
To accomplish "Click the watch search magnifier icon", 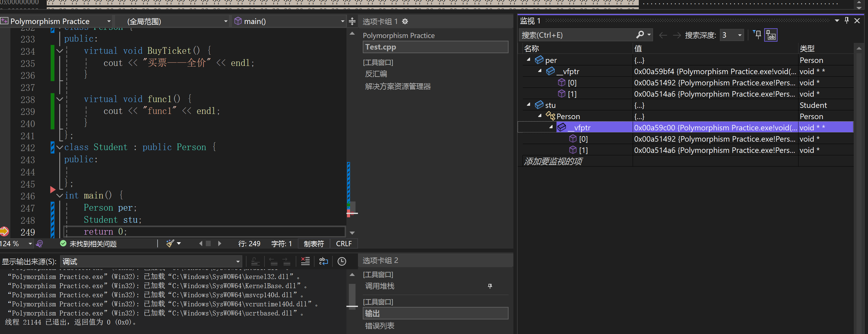I will click(640, 35).
